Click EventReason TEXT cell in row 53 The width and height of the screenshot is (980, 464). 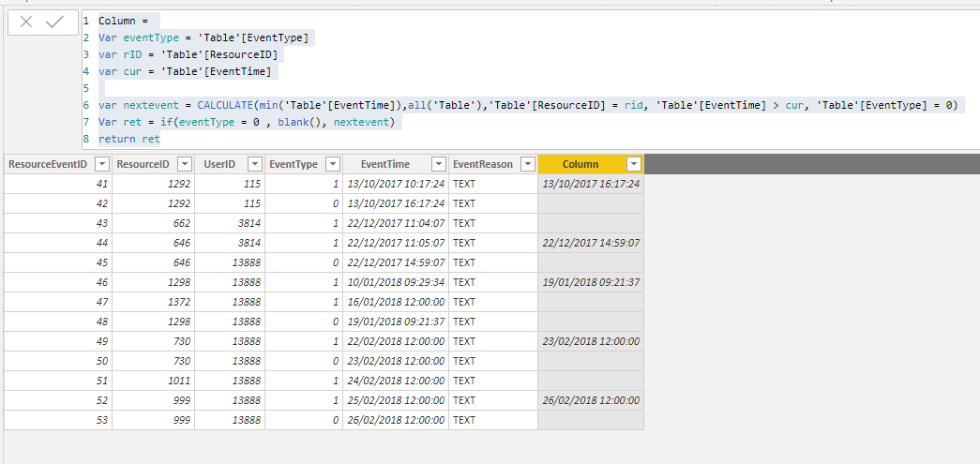click(x=493, y=420)
